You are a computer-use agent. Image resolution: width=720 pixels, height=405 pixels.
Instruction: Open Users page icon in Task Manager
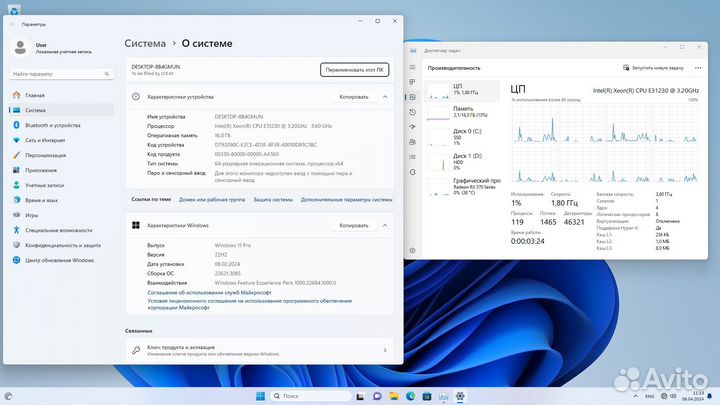pyautogui.click(x=414, y=139)
